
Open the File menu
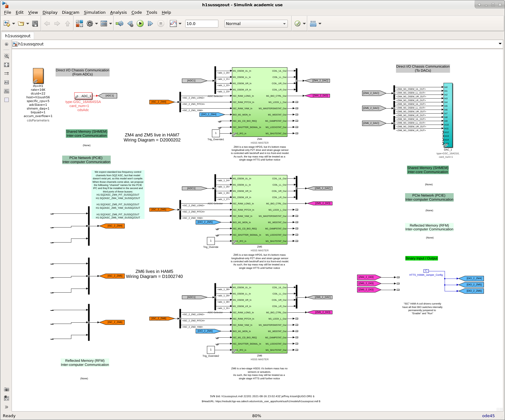(8, 12)
